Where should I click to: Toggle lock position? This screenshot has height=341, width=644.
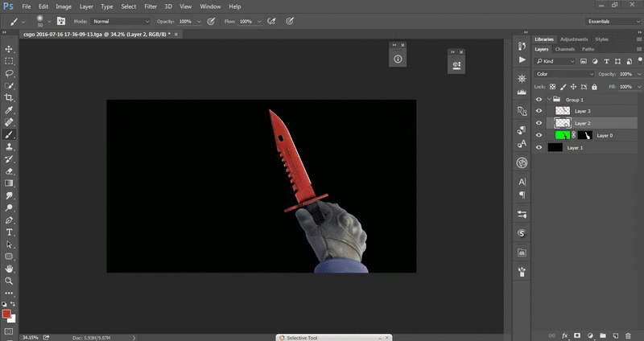(573, 87)
